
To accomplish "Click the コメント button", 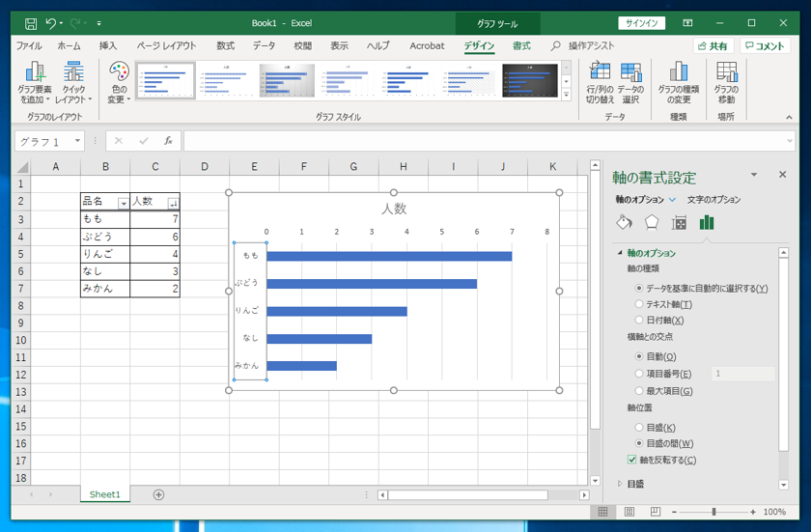I will tap(765, 46).
